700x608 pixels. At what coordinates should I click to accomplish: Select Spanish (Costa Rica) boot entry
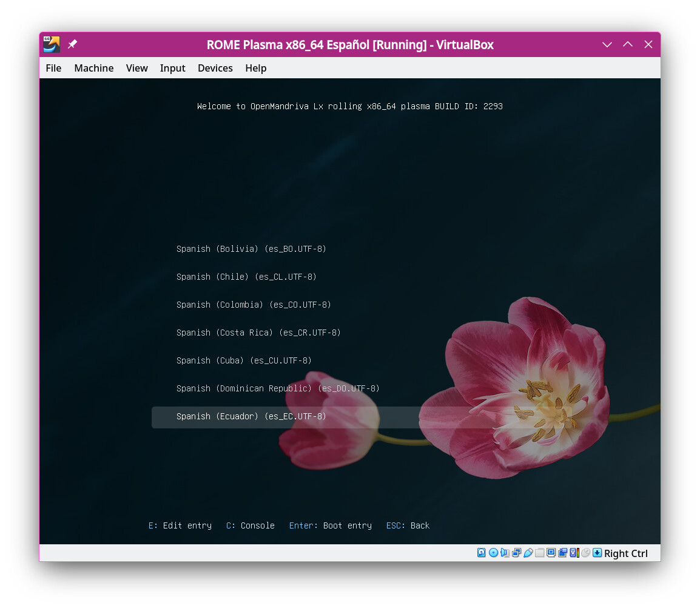[x=258, y=333]
